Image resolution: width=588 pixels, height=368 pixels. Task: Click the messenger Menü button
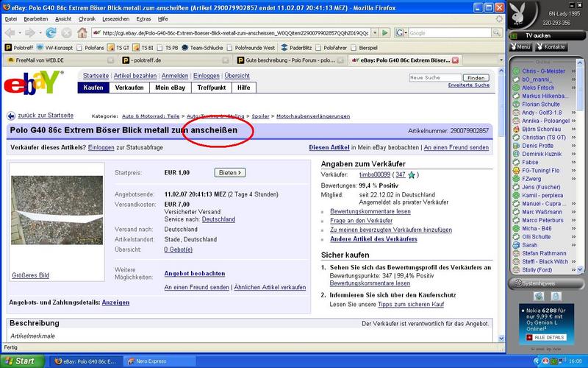tap(520, 47)
